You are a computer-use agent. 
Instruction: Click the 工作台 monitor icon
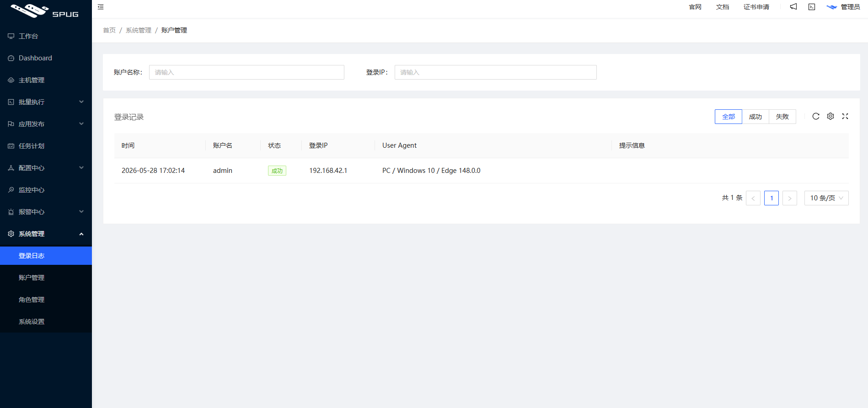click(11, 36)
